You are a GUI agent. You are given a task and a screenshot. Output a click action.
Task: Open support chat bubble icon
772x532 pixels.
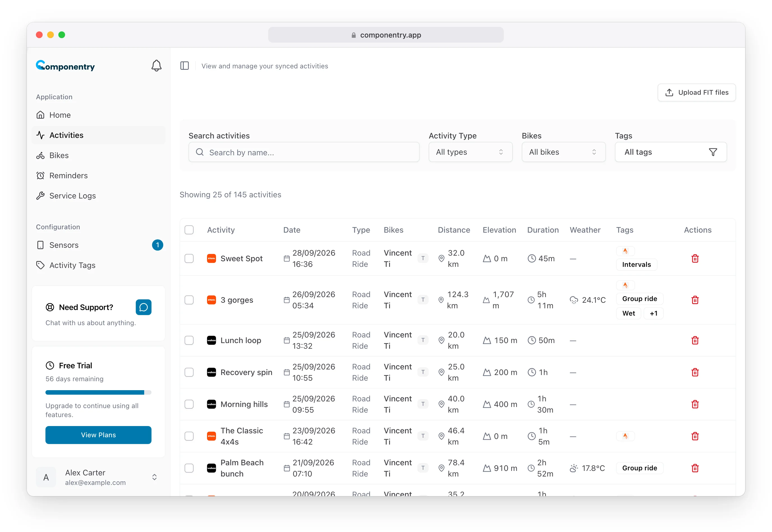pyautogui.click(x=143, y=307)
